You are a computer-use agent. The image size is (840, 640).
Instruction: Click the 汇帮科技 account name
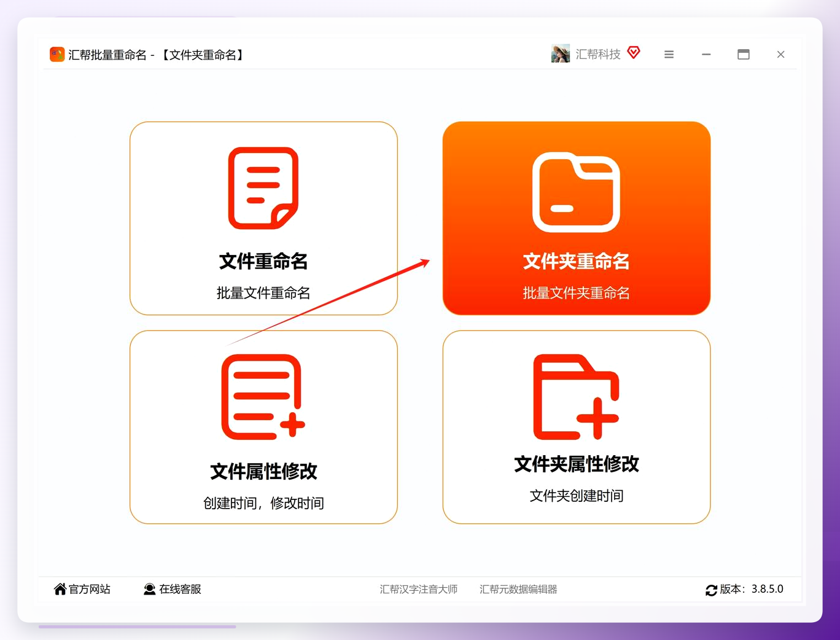point(598,54)
